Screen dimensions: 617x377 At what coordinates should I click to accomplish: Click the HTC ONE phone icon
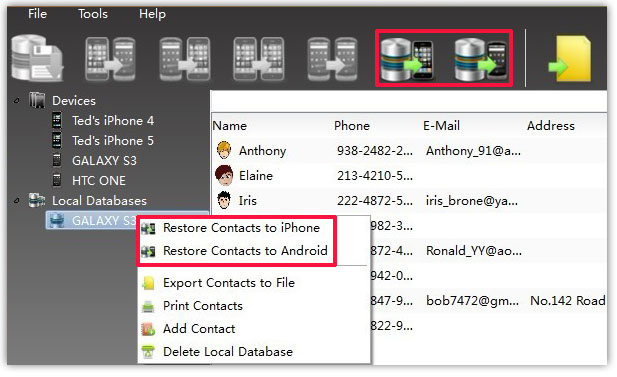(x=57, y=180)
